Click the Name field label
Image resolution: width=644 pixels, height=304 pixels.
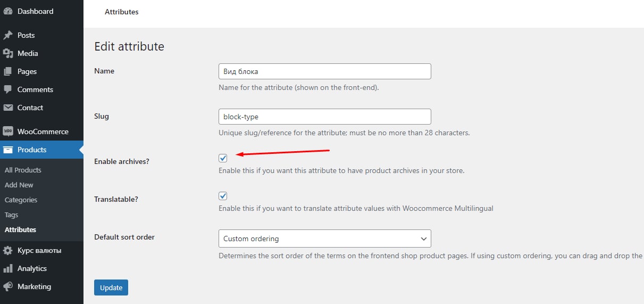pos(104,71)
